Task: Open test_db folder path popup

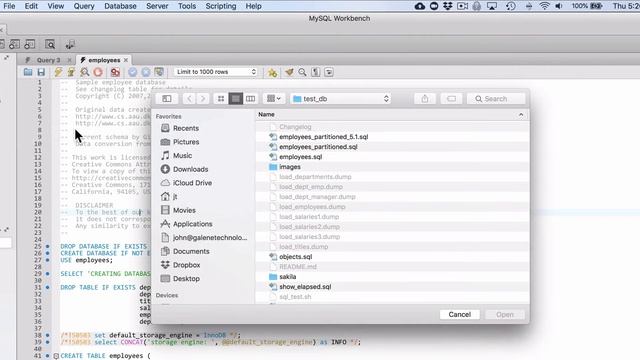Action: coord(340,99)
